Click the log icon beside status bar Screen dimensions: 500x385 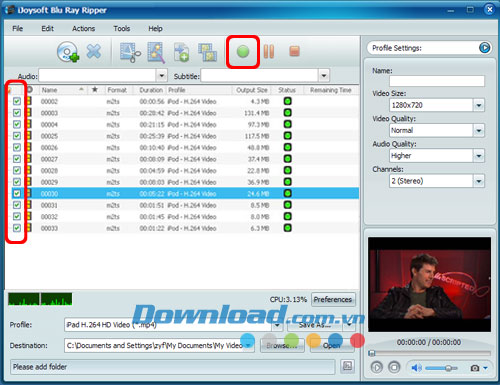347,366
